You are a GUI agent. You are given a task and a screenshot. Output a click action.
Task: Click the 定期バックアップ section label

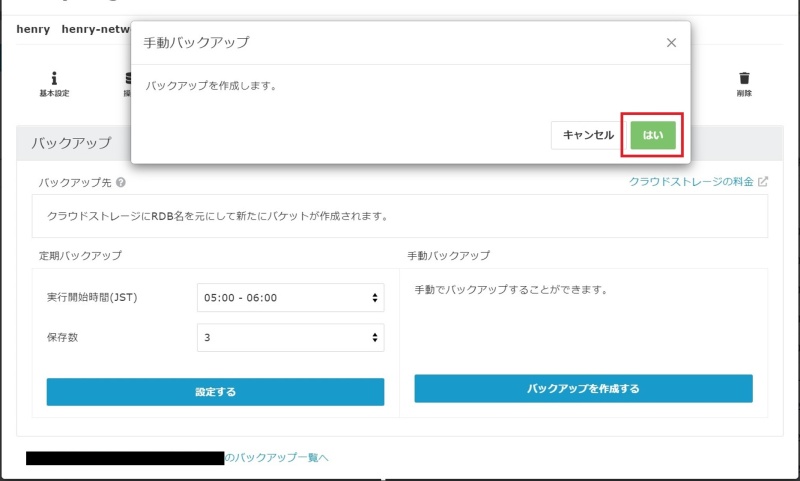point(80,255)
